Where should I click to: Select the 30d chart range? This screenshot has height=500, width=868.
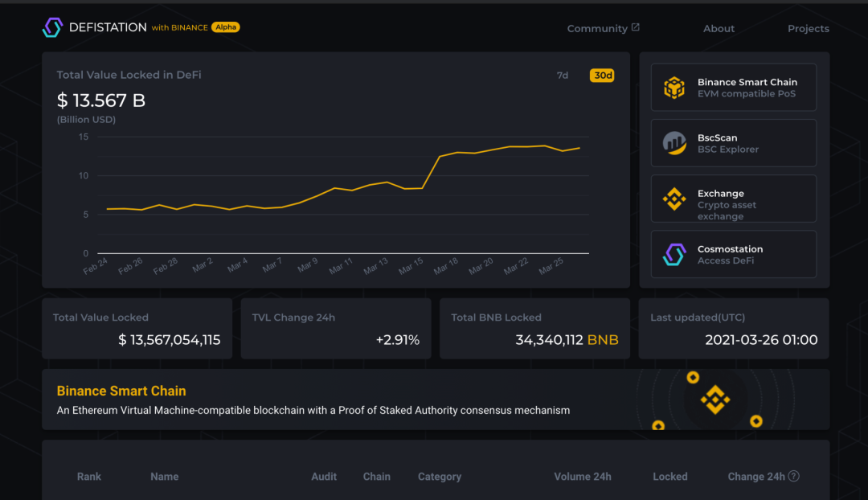tap(602, 76)
